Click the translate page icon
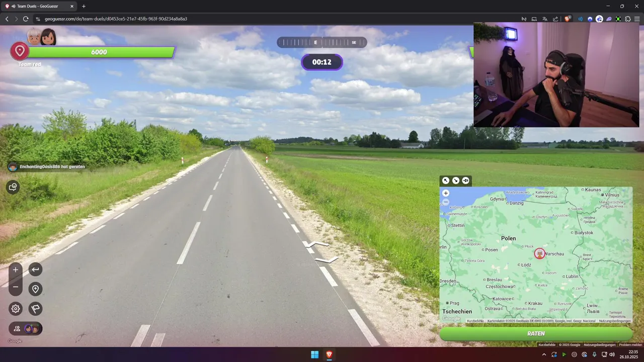Viewport: 644px width, 362px height. click(x=545, y=19)
